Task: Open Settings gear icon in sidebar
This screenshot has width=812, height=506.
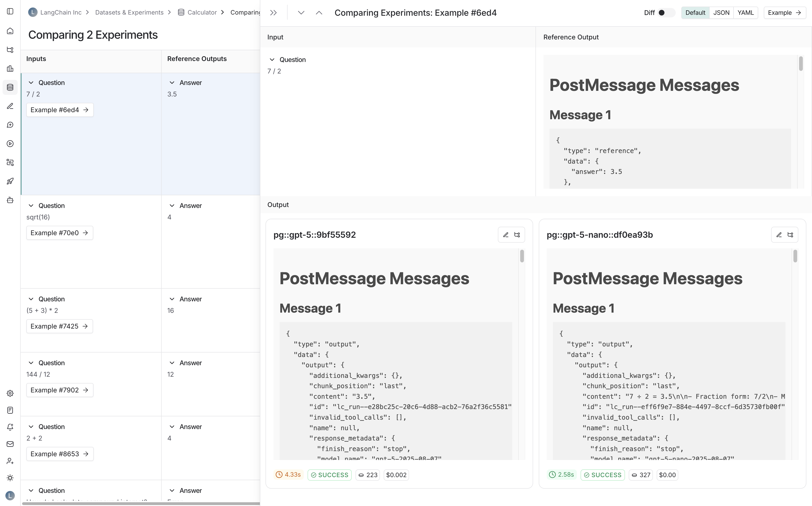Action: [x=10, y=393]
